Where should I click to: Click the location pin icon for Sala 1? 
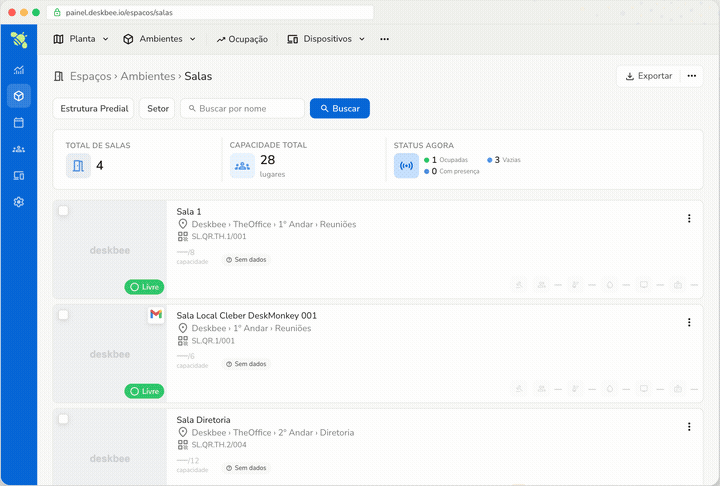click(x=183, y=224)
